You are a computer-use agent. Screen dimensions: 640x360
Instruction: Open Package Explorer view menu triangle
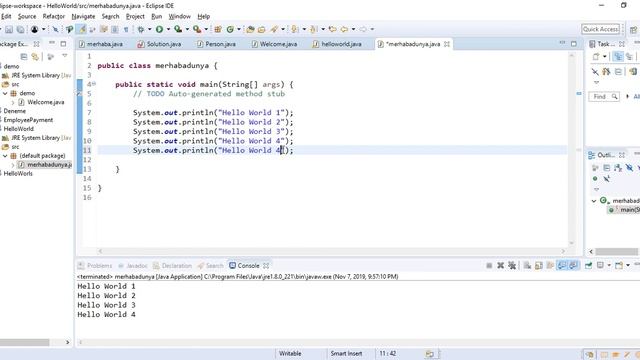click(x=64, y=56)
